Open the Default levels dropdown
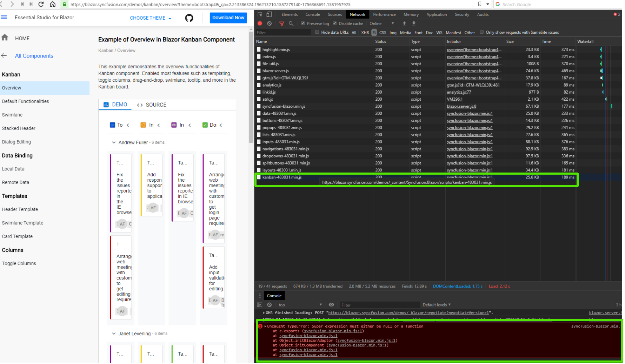Viewport: 625px width, 364px height. click(437, 305)
